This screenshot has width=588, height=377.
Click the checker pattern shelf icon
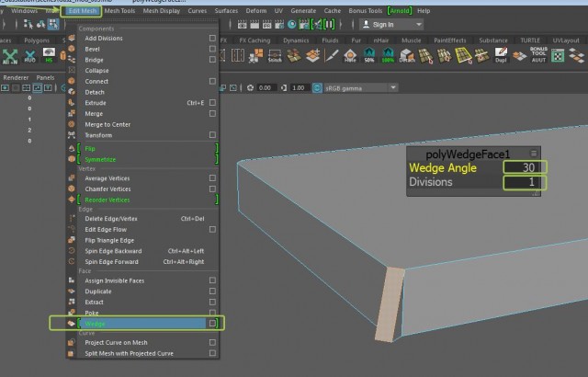[558, 55]
